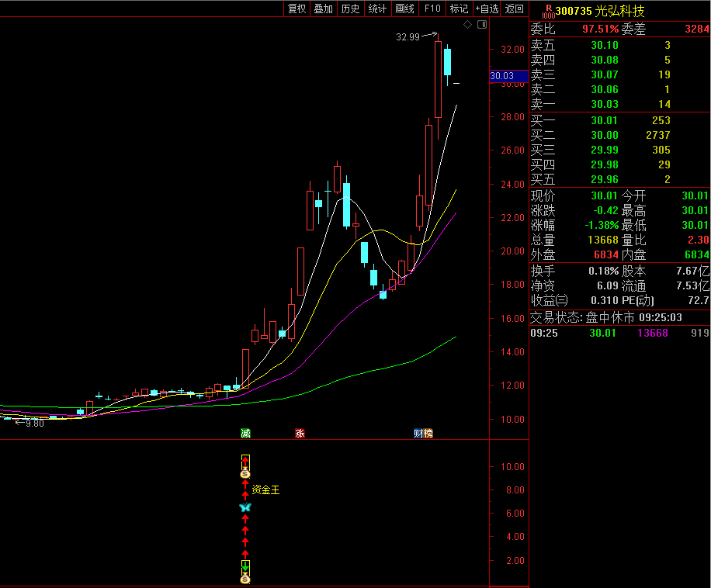Click the 内盘 6834 value
This screenshot has height=588, width=711.
[697, 255]
